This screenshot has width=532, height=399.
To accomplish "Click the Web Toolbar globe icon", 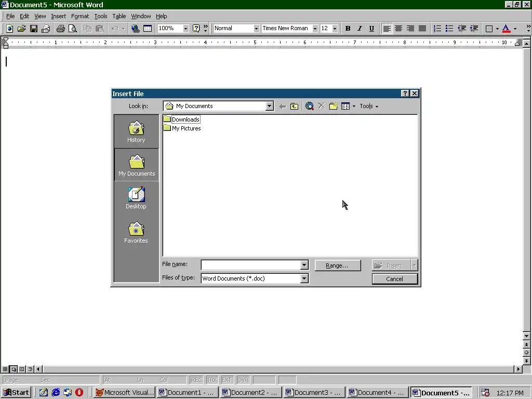I will coord(136,29).
